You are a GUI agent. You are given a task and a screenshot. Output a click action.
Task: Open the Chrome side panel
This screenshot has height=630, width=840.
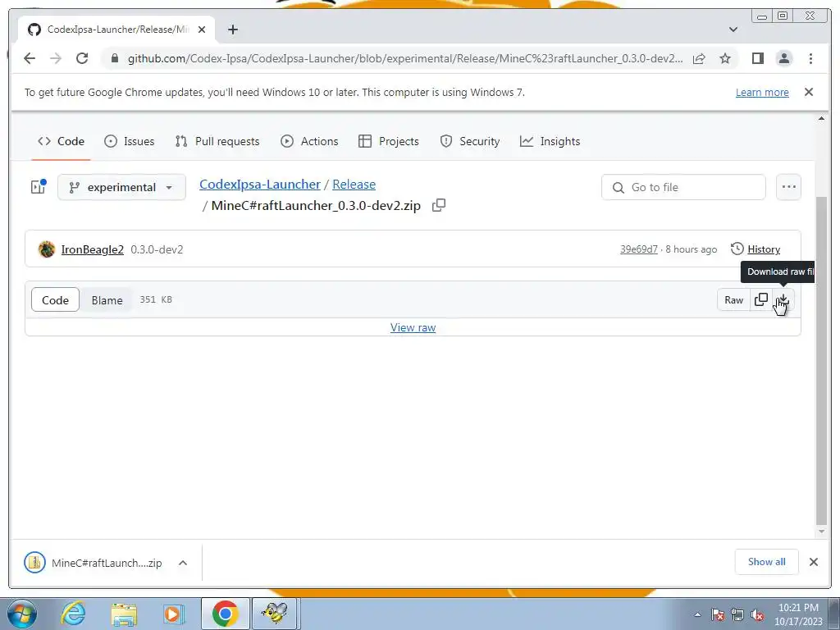click(x=757, y=58)
